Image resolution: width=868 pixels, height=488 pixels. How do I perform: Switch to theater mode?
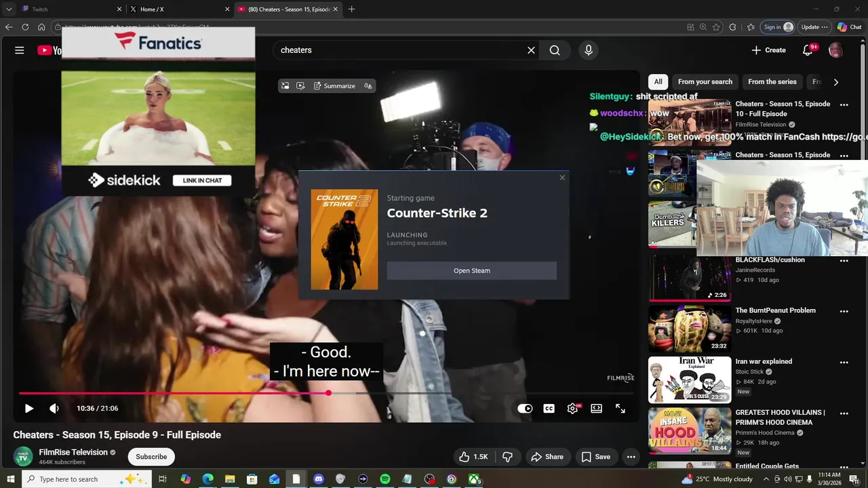596,408
